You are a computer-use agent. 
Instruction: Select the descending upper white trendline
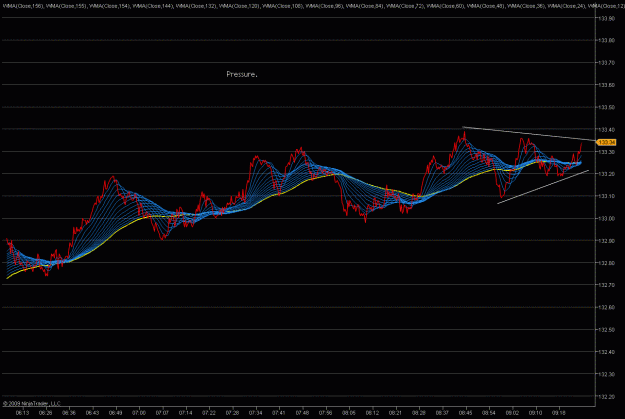(529, 134)
